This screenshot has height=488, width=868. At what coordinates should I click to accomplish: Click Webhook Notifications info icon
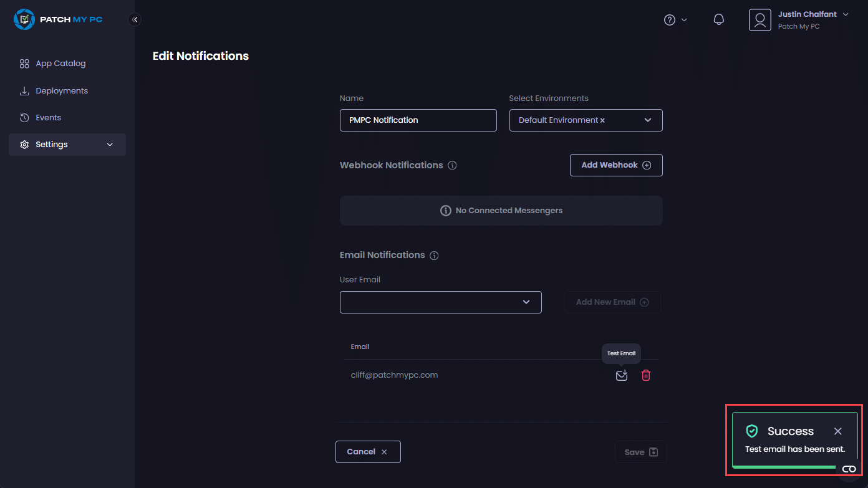[x=452, y=166]
